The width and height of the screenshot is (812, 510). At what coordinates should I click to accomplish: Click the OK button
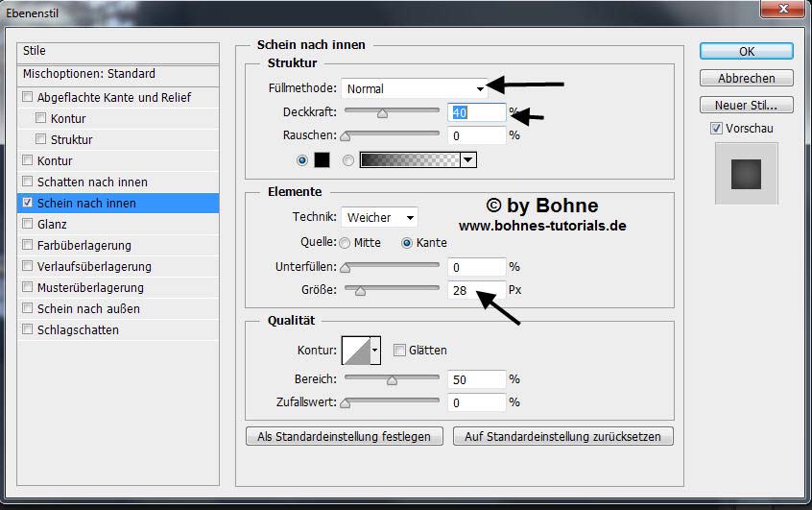746,51
